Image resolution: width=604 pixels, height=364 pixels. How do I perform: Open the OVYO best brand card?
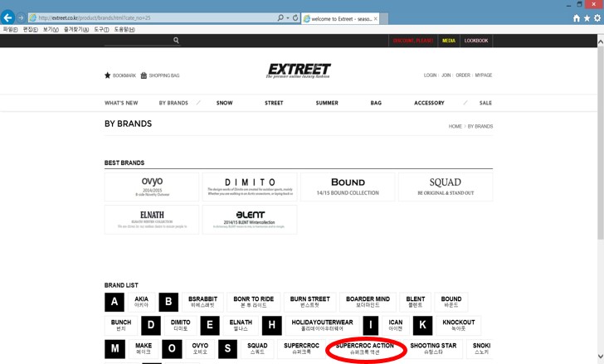(152, 187)
